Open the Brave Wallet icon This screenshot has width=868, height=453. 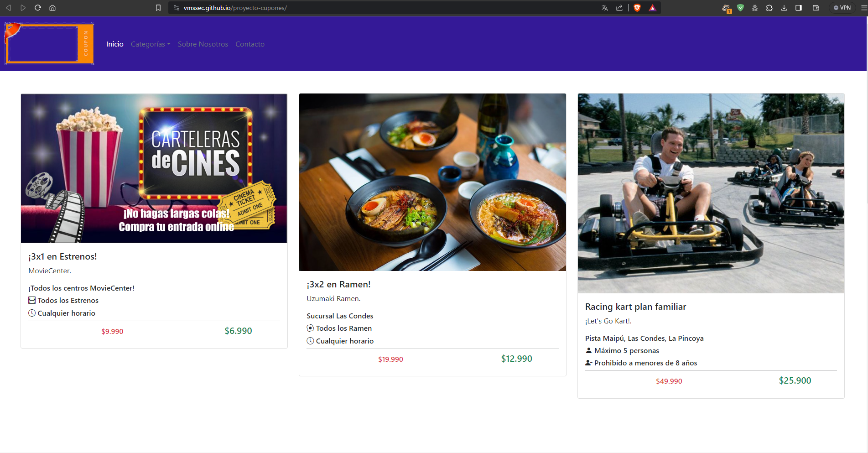point(816,8)
